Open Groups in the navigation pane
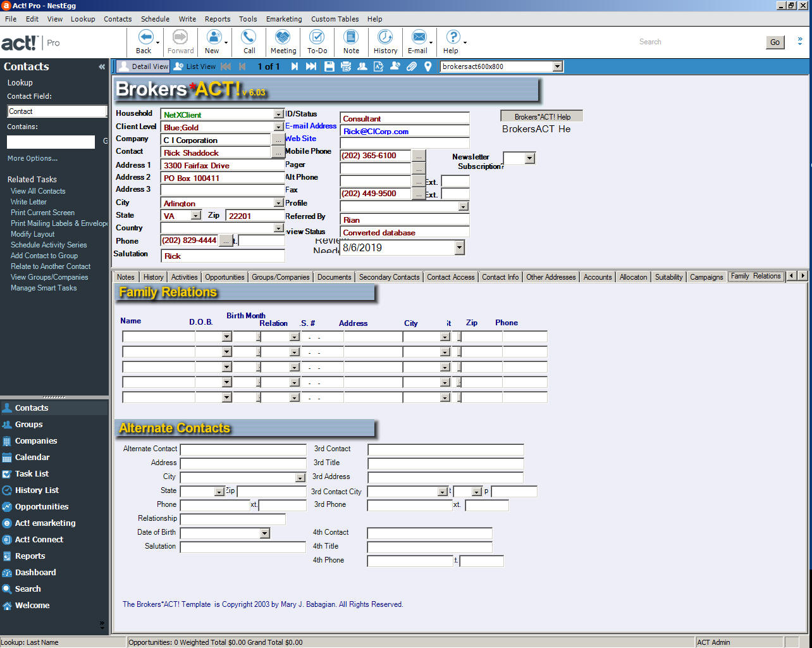The width and height of the screenshot is (812, 648). 28,425
